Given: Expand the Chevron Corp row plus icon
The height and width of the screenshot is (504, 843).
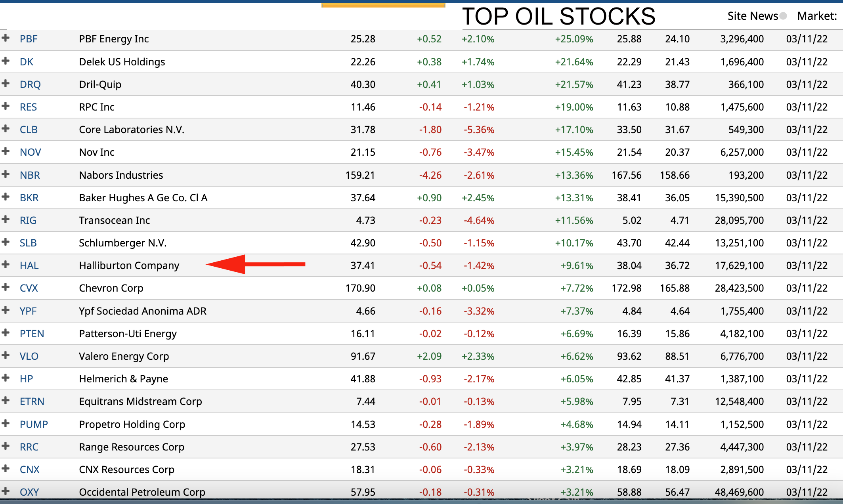Looking at the screenshot, I should (6, 287).
